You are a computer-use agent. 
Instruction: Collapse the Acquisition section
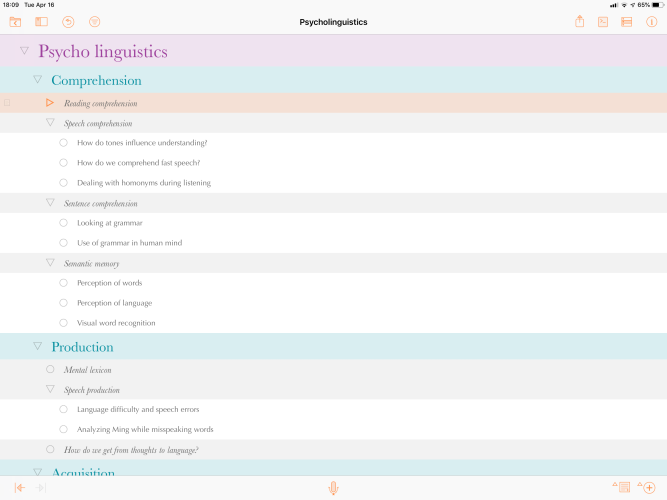pos(37,471)
